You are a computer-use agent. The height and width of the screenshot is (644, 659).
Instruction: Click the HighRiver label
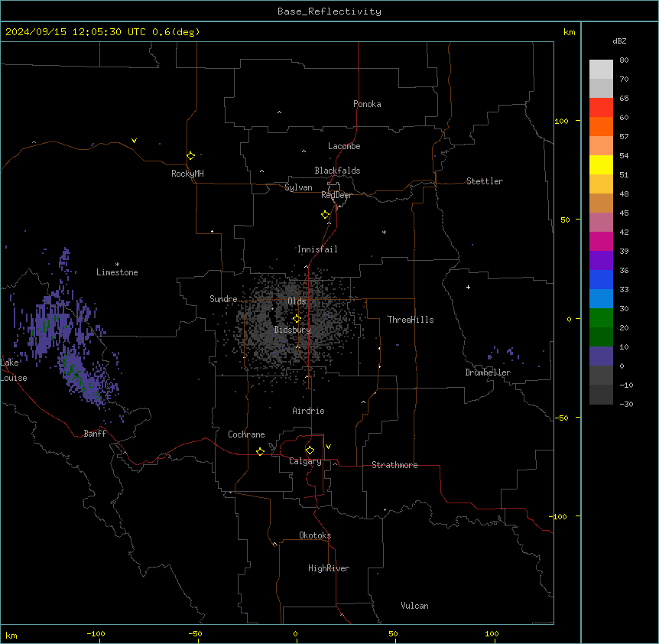(x=329, y=568)
